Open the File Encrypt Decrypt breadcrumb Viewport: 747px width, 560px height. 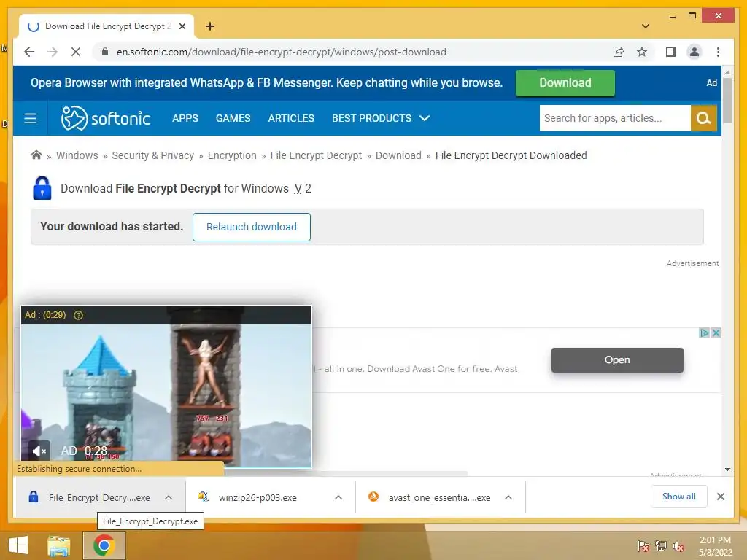tap(316, 155)
